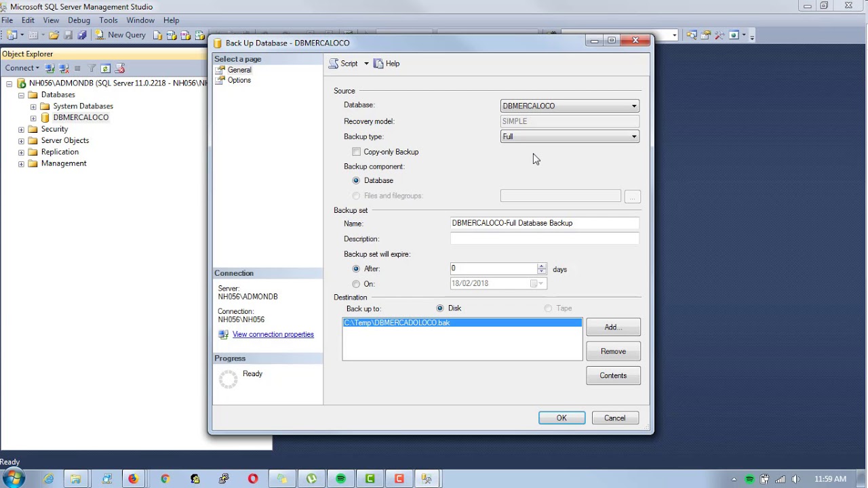This screenshot has width=868, height=488.
Task: Open the Find in Files toolbar icon
Action: pos(692,35)
